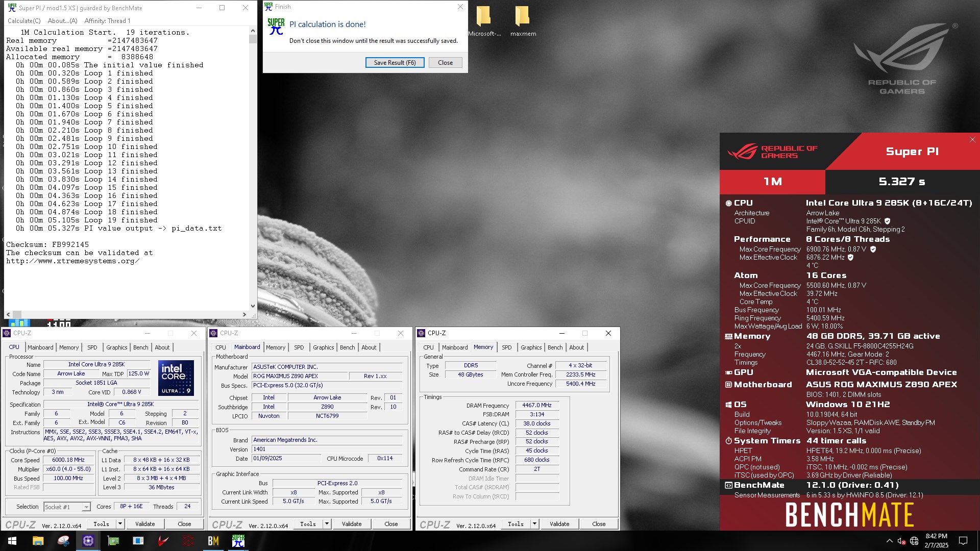Open the About...(A) menu in Super PI

[62, 21]
